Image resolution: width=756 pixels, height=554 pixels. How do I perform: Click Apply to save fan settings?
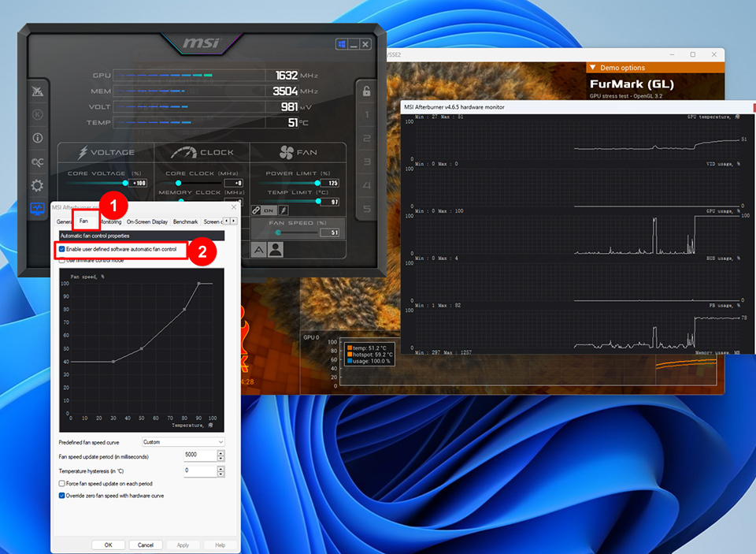point(183,545)
